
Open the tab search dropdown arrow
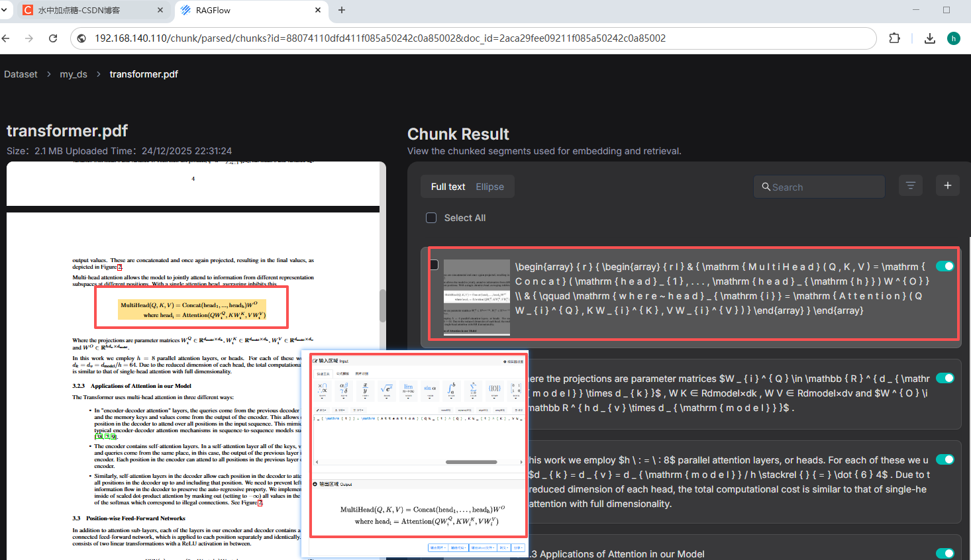(4, 10)
